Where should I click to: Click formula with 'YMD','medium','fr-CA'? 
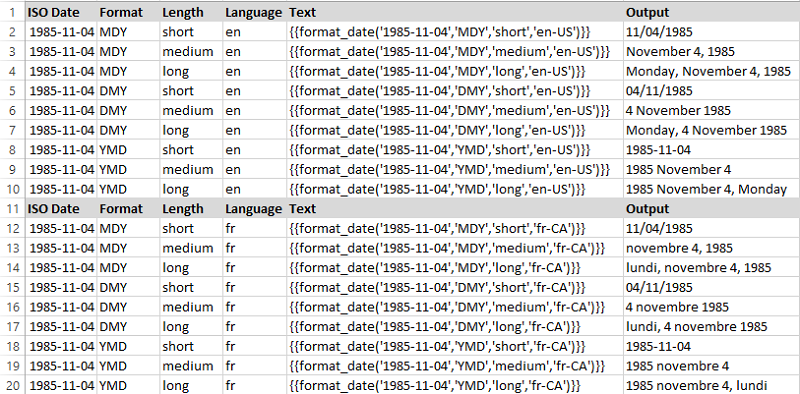point(455,366)
